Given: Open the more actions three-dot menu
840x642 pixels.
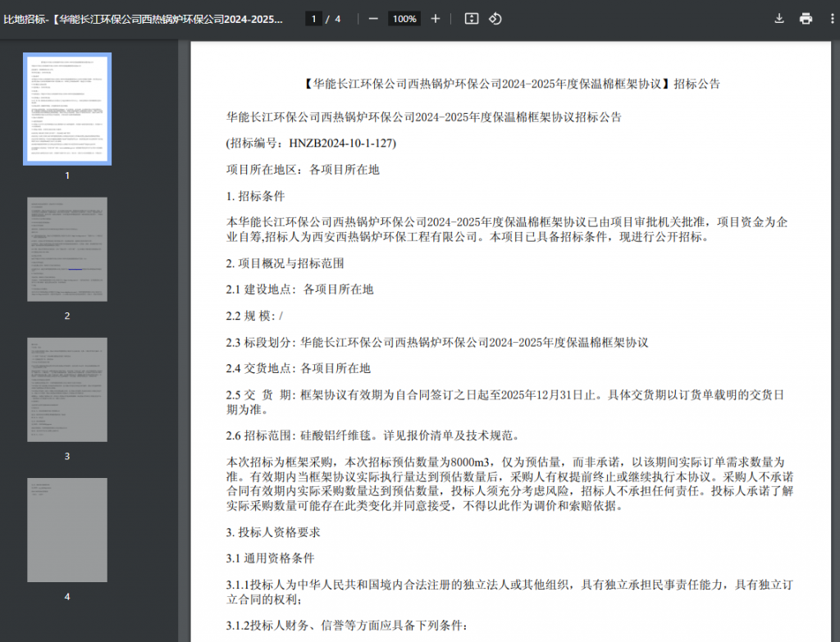Looking at the screenshot, I should tap(832, 19).
